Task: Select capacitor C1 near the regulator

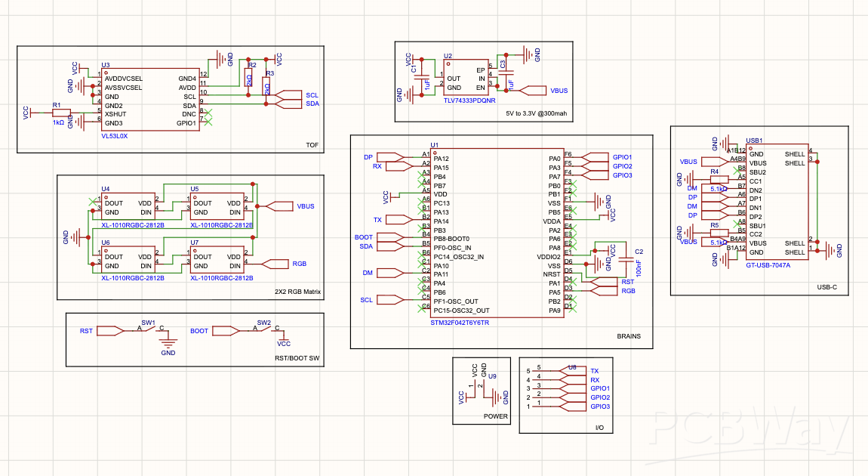Action: 422,76
